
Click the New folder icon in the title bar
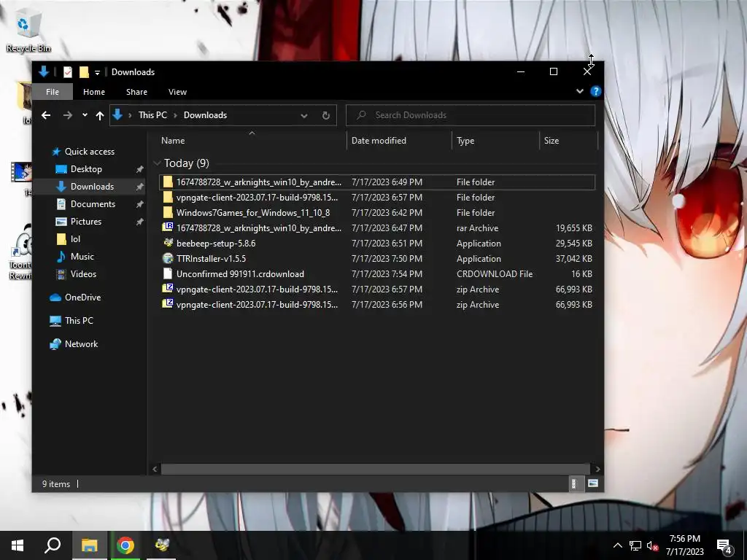point(84,72)
